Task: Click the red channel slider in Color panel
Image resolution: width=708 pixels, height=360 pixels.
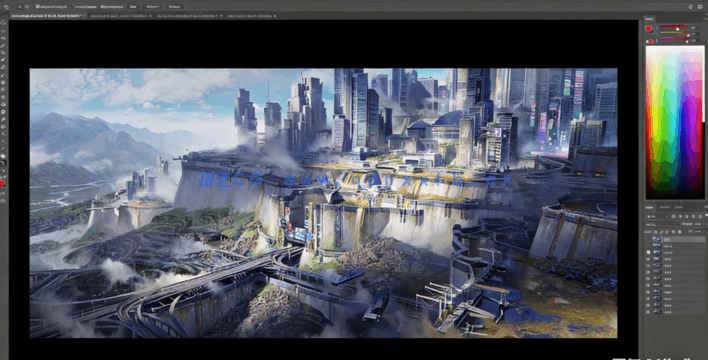Action: [x=675, y=26]
